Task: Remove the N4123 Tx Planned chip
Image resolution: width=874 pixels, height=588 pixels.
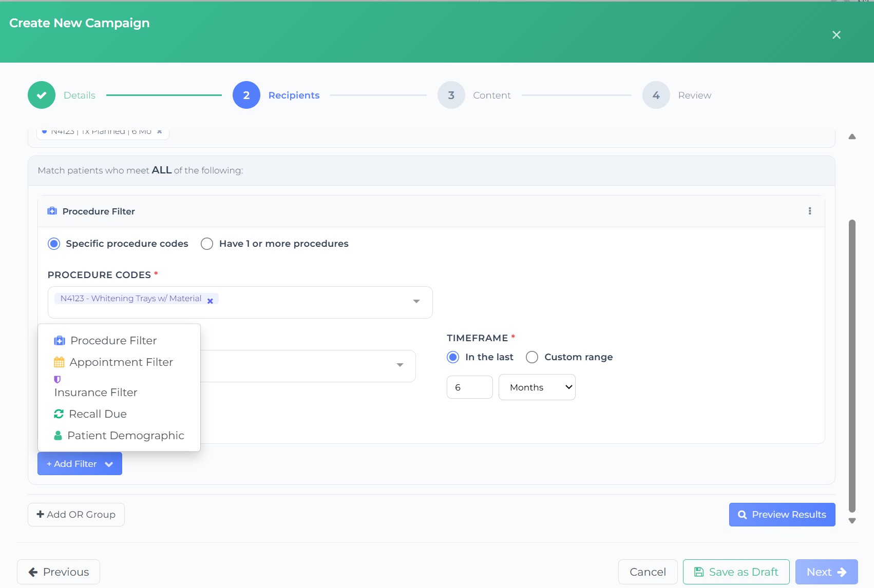Action: click(160, 132)
